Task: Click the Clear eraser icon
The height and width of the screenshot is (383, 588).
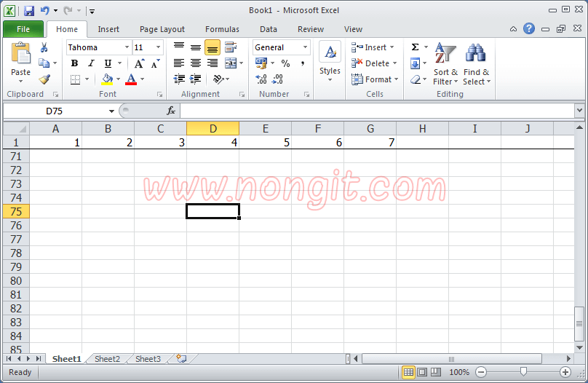Action: pyautogui.click(x=415, y=79)
